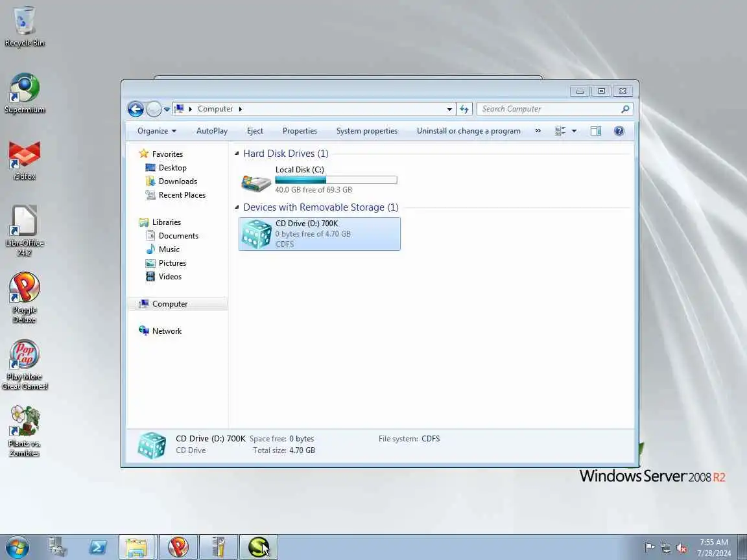Open Recycle Bin on the desktop

click(x=24, y=27)
